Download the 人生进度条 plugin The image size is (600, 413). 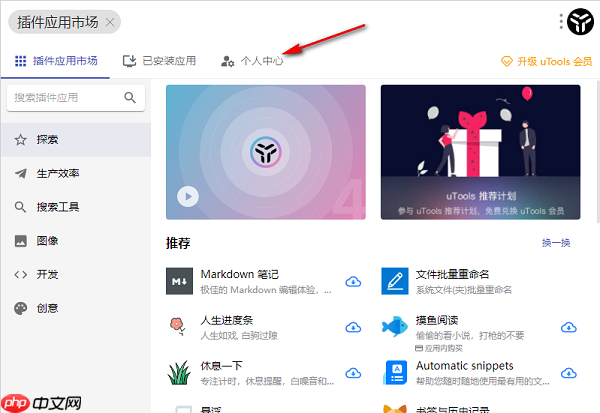click(x=353, y=327)
